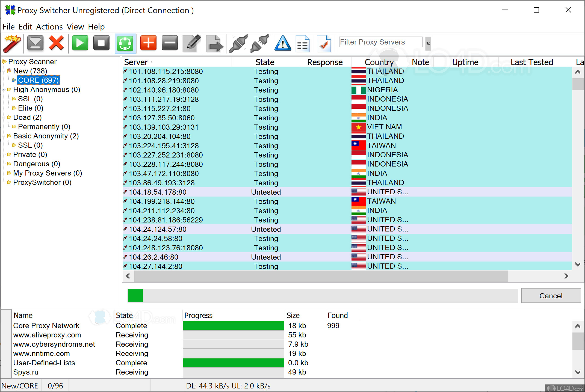Collapse the High Anonymous folder node
This screenshot has width=585, height=392.
pos(4,90)
